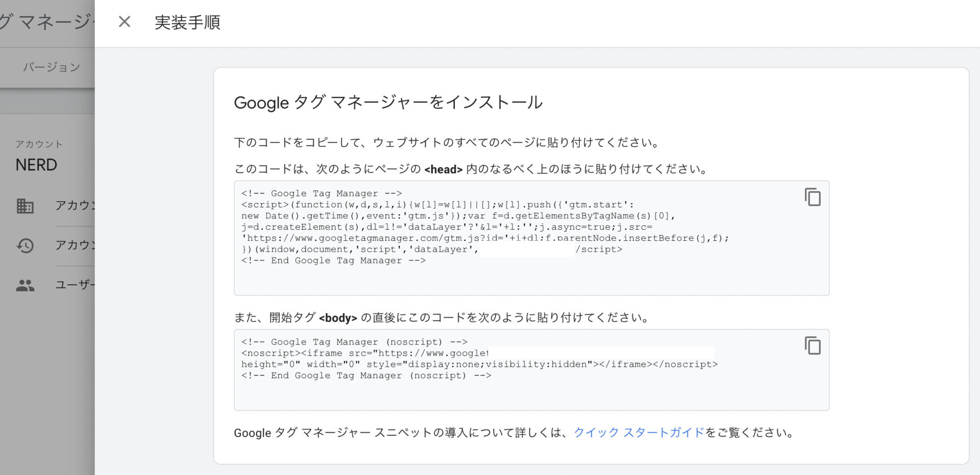Click the <!-- Google Tag Manager --> comment line

click(322, 193)
